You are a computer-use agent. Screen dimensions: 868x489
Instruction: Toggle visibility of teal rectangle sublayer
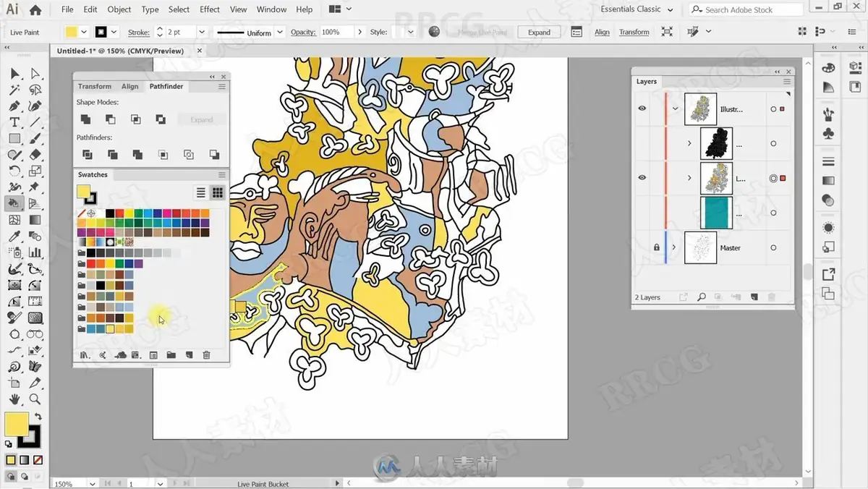click(x=642, y=213)
